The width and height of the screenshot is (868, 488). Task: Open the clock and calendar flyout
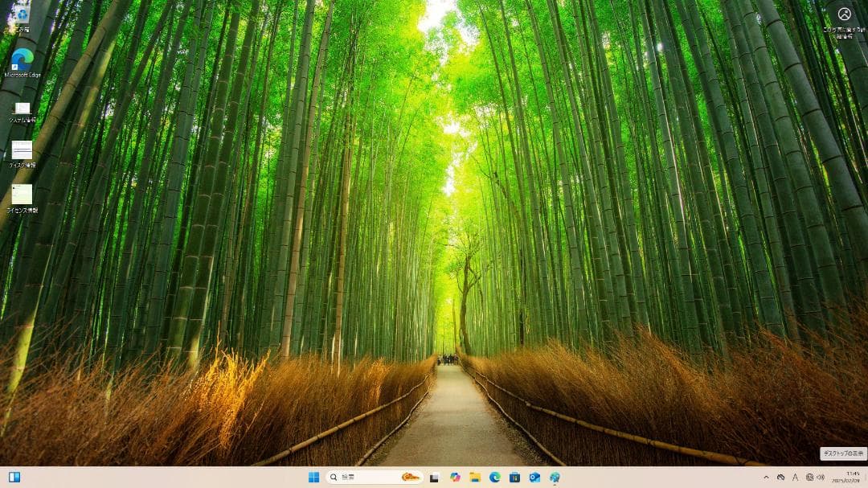[848, 477]
